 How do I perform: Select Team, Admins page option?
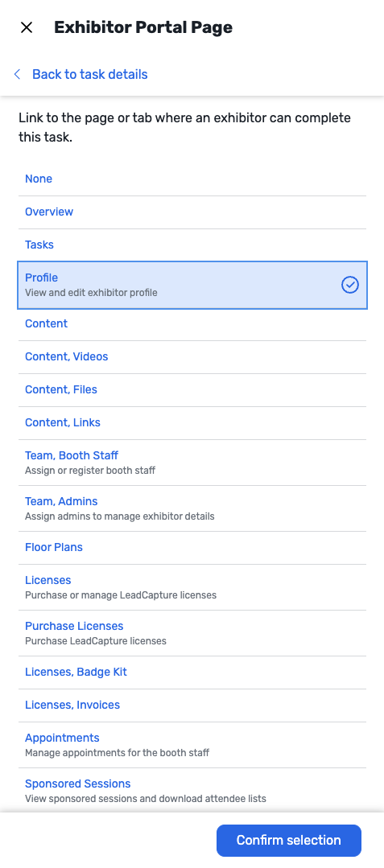pyautogui.click(x=192, y=508)
